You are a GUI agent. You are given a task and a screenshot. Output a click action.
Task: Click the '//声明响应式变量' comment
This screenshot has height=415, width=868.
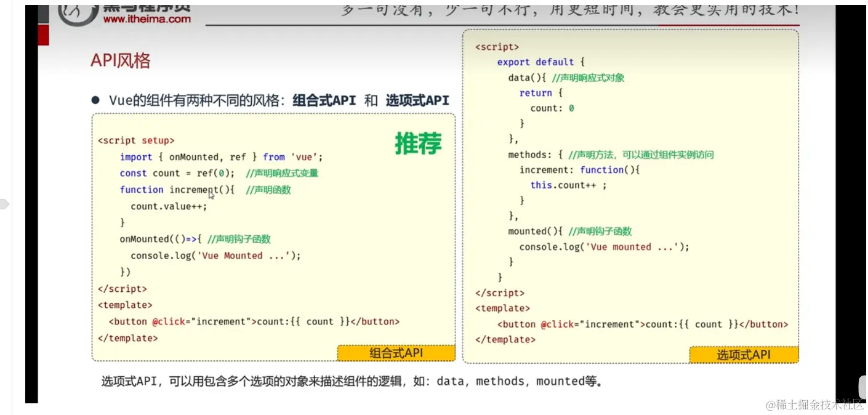(282, 174)
